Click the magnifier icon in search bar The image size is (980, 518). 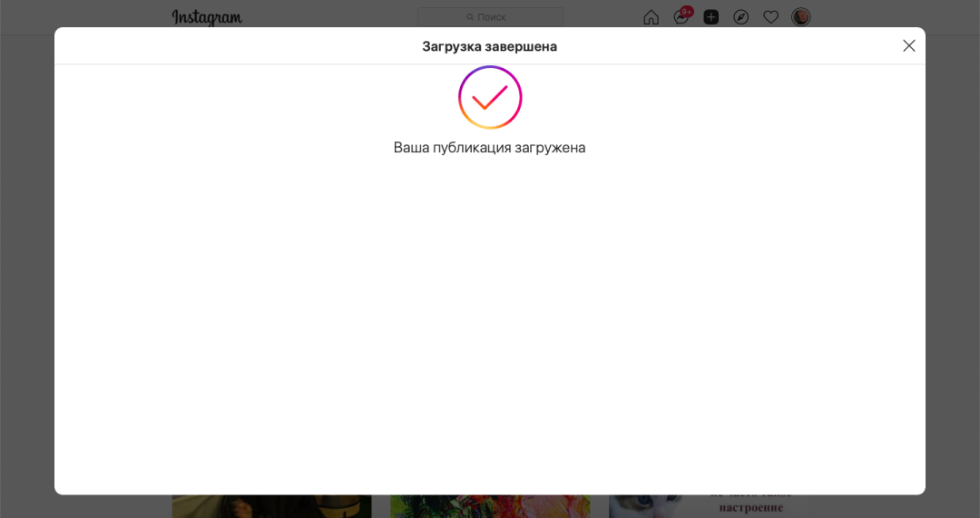470,17
